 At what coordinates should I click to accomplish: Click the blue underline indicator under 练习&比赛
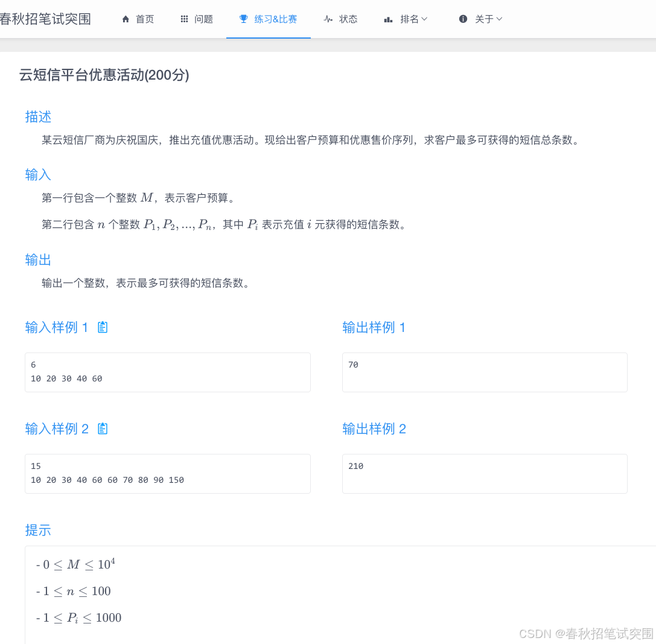(268, 38)
